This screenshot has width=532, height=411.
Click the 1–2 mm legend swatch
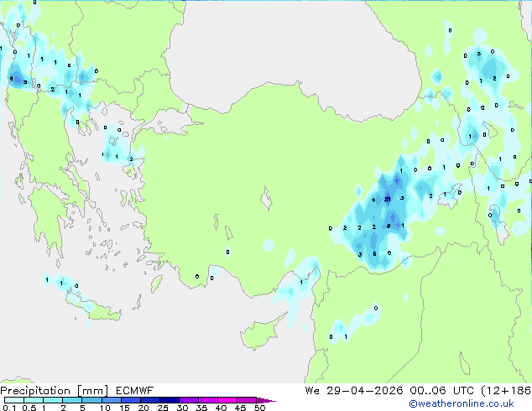pos(53,400)
